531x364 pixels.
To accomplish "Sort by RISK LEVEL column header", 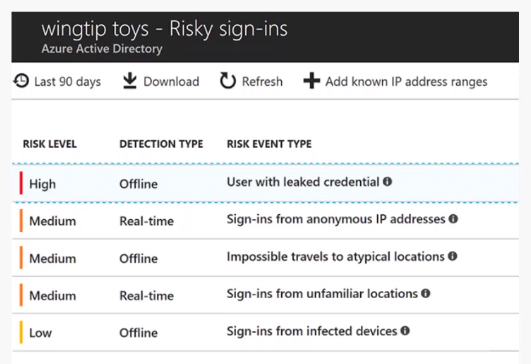I will (x=50, y=144).
